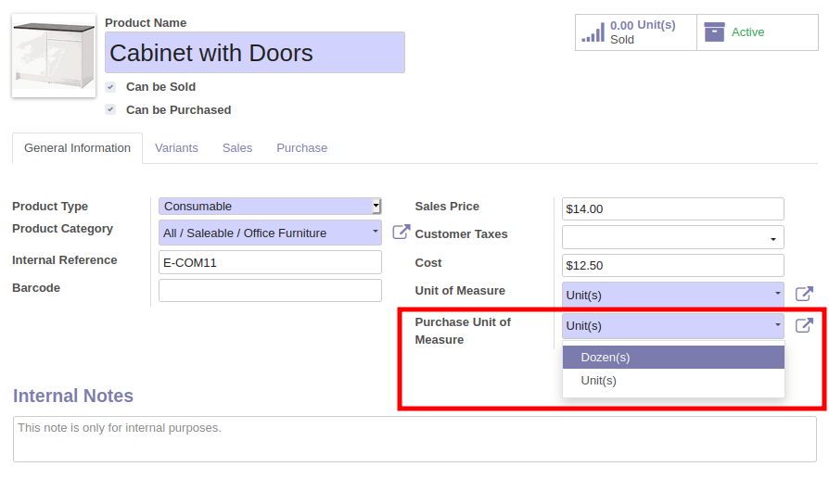Click the cabinet product image
Viewport: 829px width, 504px height.
pos(54,56)
